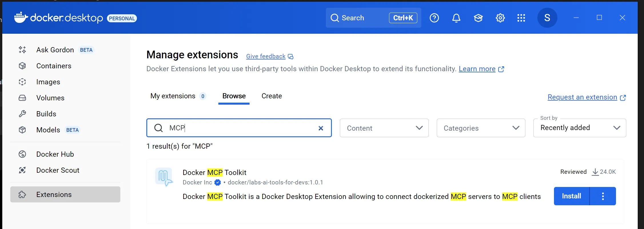Go to Volumes in the sidebar

tap(65, 98)
